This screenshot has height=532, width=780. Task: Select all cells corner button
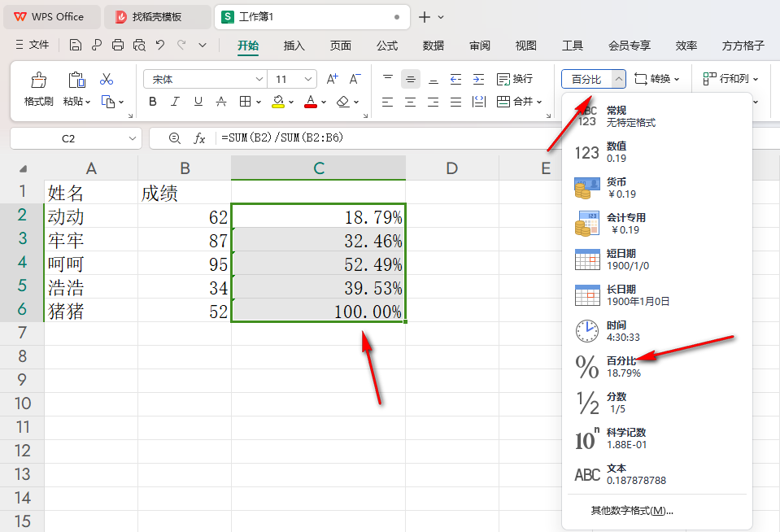pos(23,168)
